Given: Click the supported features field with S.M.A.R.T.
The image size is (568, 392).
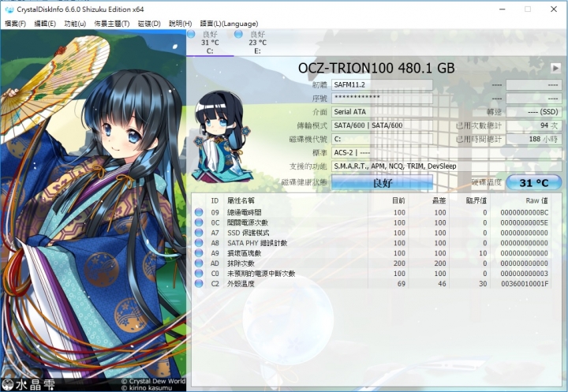Looking at the screenshot, I should 447,166.
